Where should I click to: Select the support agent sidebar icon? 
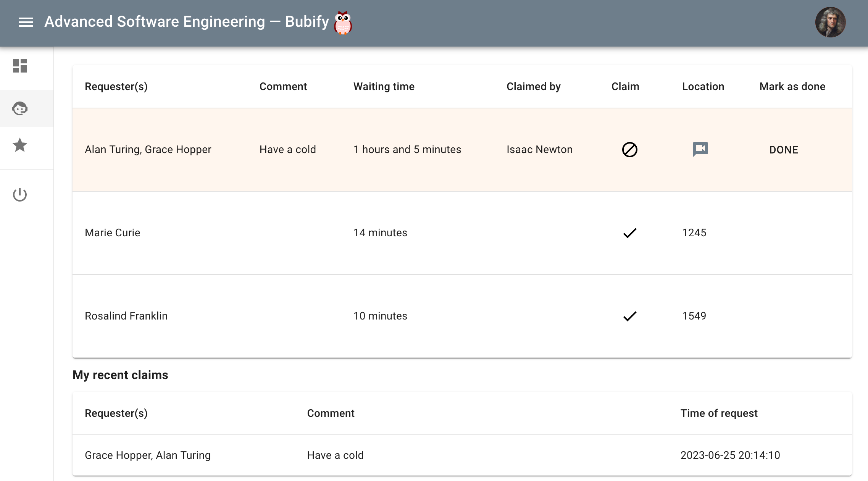(20, 109)
